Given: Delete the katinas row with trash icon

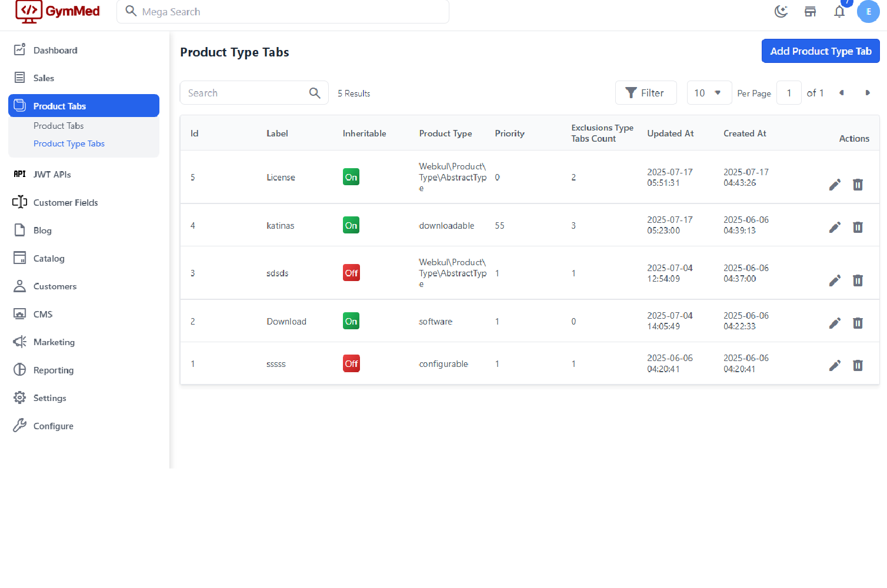Looking at the screenshot, I should [858, 227].
